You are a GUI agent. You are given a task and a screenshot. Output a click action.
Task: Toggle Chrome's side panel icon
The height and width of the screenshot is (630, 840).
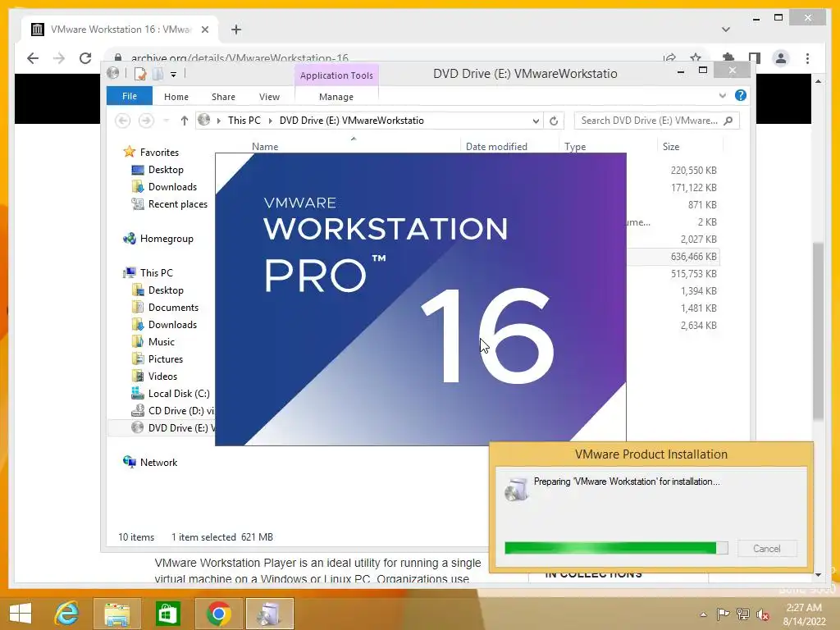[x=755, y=57]
